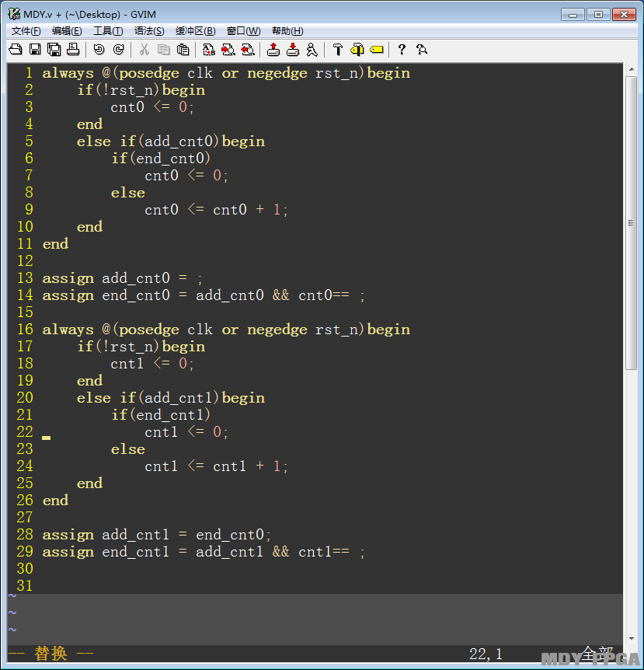Open the Find and Replace icon

[209, 50]
